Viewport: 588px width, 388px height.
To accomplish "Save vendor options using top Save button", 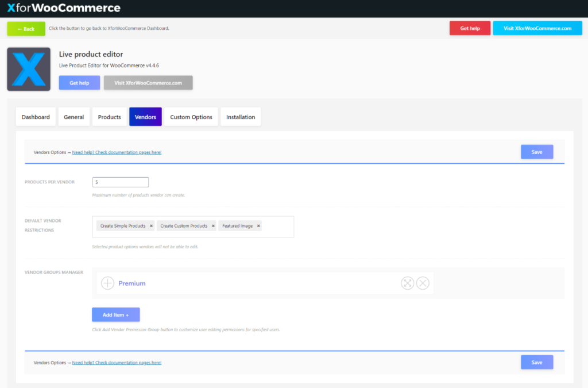I will point(537,152).
